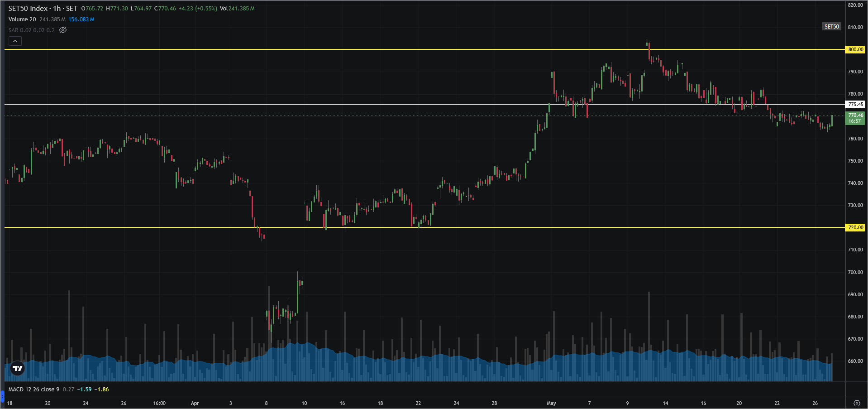The width and height of the screenshot is (868, 409).
Task: Click the 28 date label on time axis
Action: (494, 403)
